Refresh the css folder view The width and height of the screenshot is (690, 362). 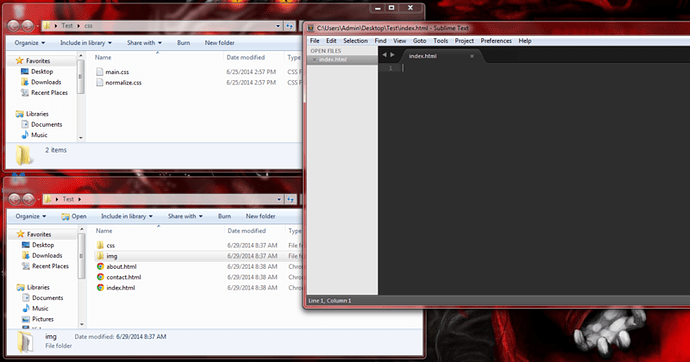289,26
